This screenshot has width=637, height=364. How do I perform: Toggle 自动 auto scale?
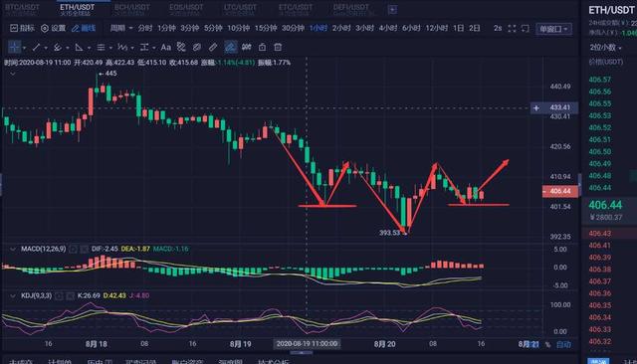tap(563, 344)
